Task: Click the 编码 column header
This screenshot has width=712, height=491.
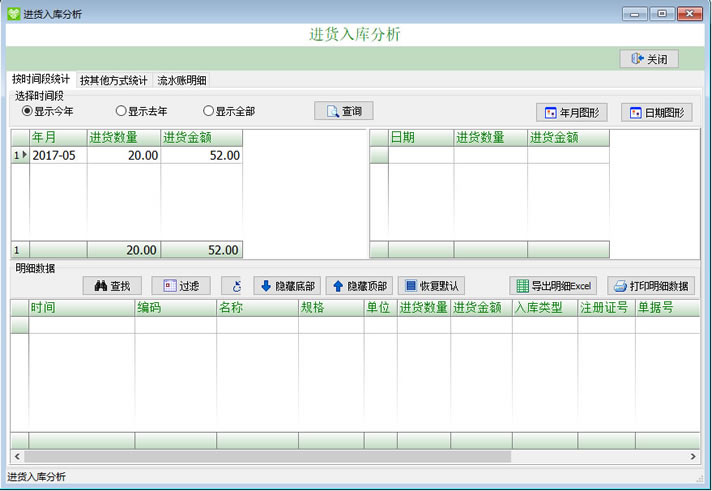Action: (x=176, y=308)
